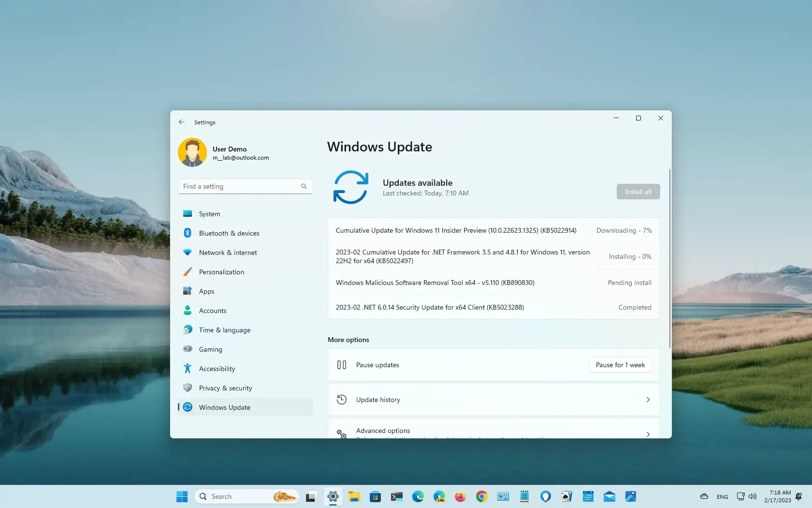Open the Accessibility settings icon
This screenshot has width=812, height=508.
188,368
